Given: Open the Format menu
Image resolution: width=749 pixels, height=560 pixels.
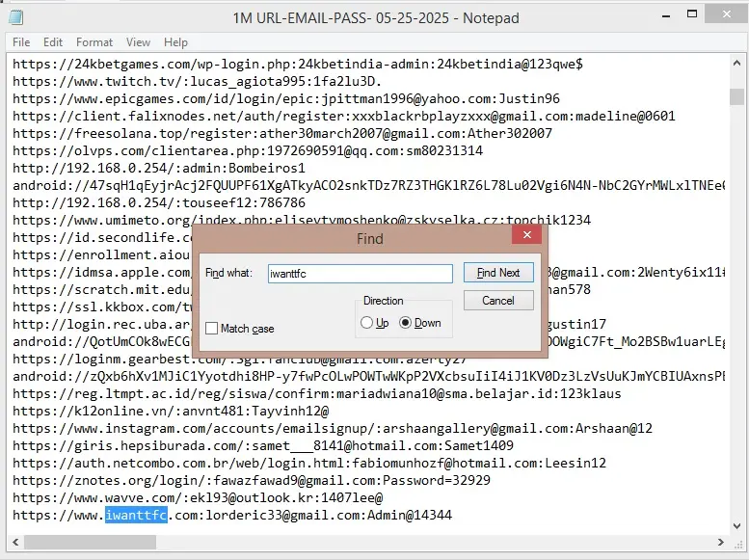Looking at the screenshot, I should tap(94, 42).
